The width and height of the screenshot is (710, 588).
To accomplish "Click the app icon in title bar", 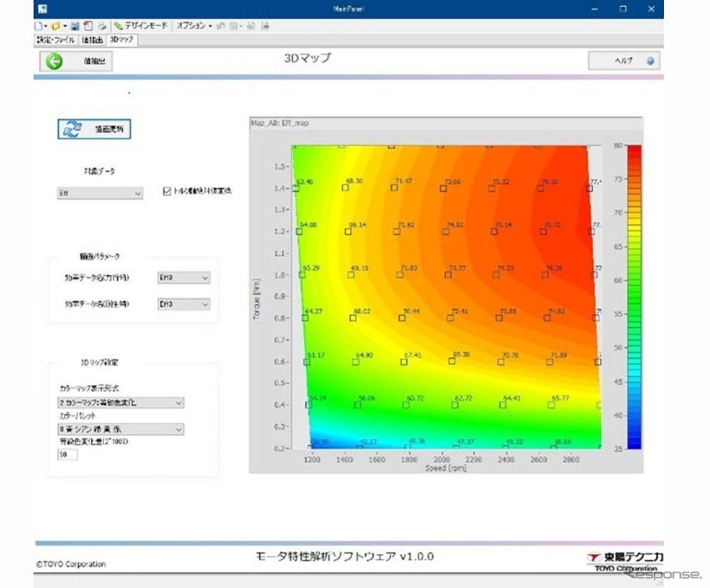I will (42, 9).
